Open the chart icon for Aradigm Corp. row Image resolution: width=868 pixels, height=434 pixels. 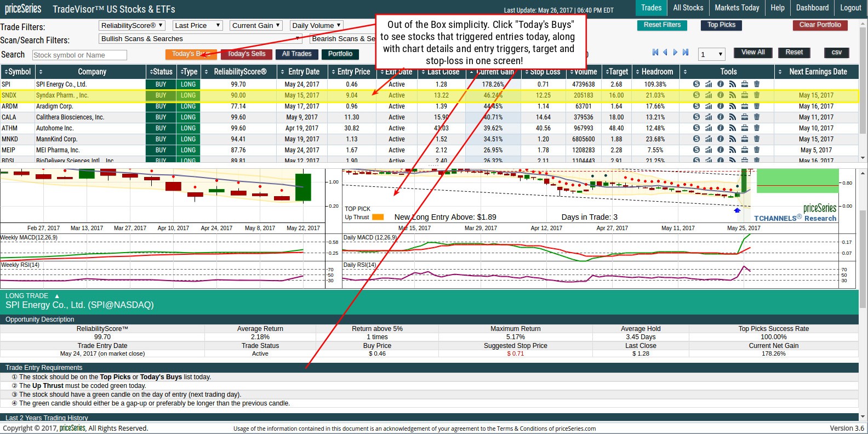click(x=709, y=106)
